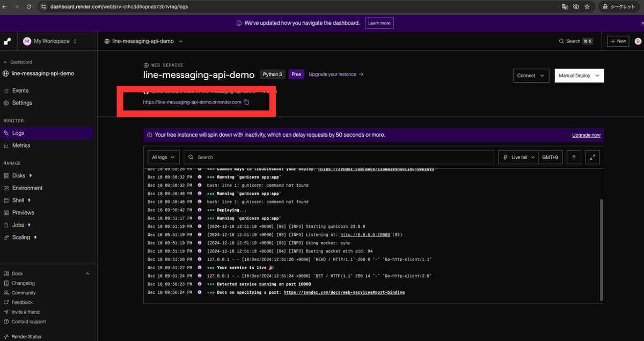Click the bookmark star icon
644x341 pixels.
point(587,7)
